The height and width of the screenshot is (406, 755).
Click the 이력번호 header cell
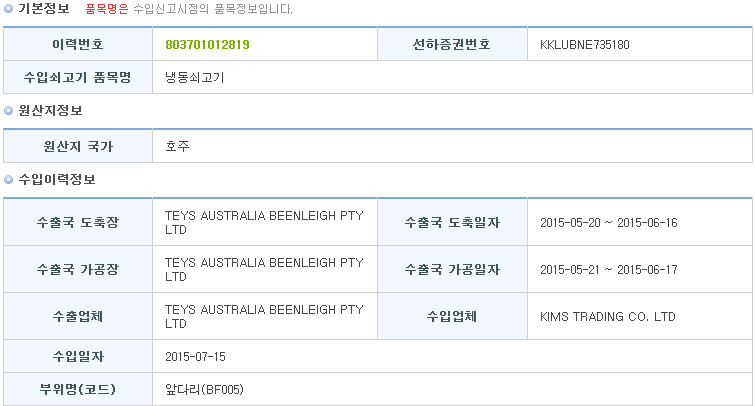pyautogui.click(x=78, y=44)
